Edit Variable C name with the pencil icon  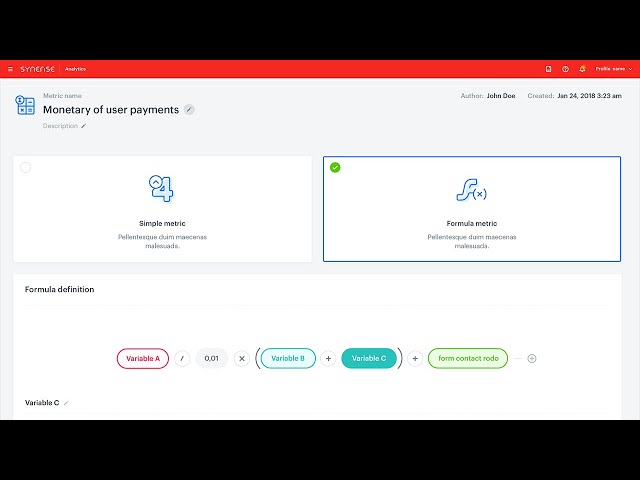[x=66, y=403]
